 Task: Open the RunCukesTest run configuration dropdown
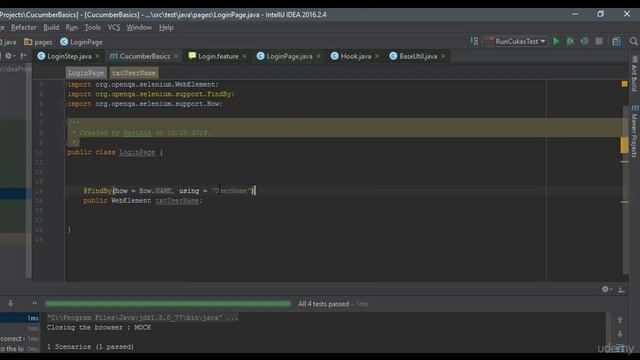516,41
